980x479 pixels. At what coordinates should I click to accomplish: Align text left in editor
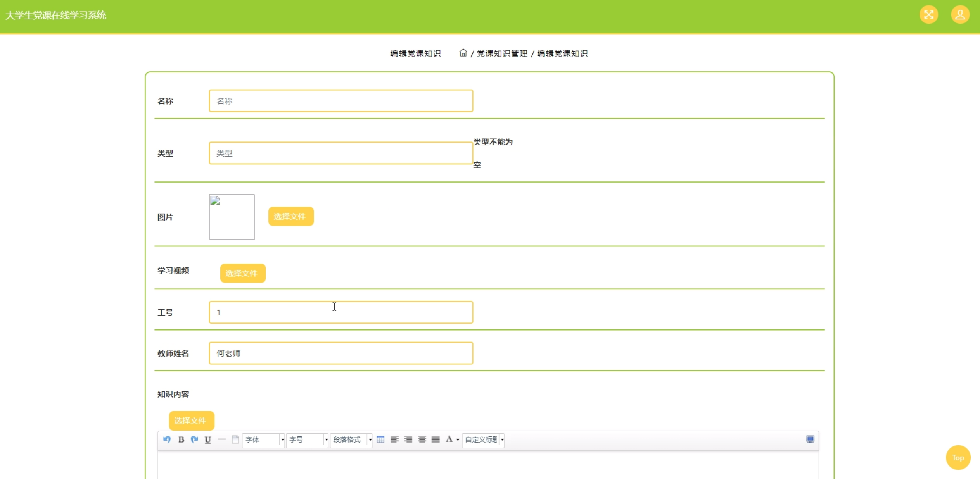[x=394, y=439]
